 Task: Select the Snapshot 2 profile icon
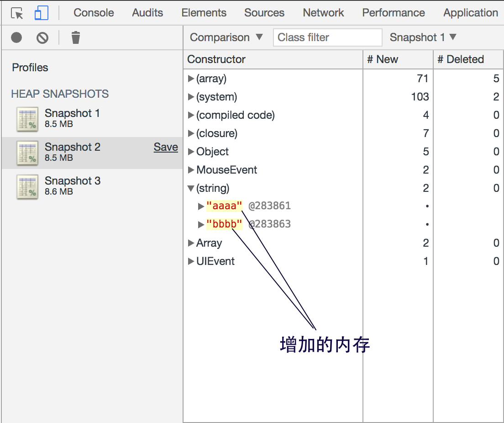tap(27, 153)
